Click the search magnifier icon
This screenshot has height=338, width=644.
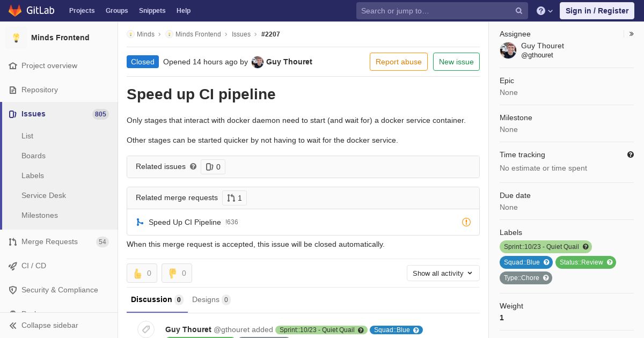tap(519, 11)
